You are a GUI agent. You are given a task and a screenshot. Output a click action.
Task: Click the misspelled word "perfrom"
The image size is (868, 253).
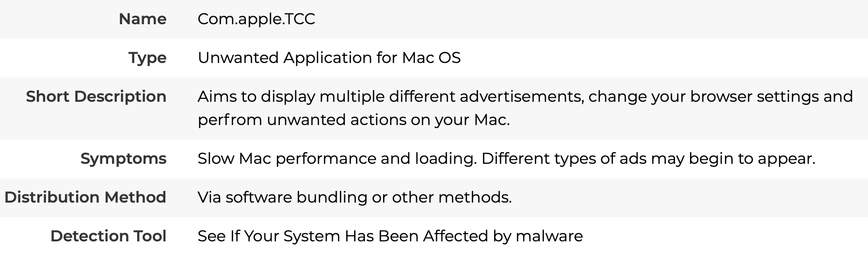coord(230,120)
